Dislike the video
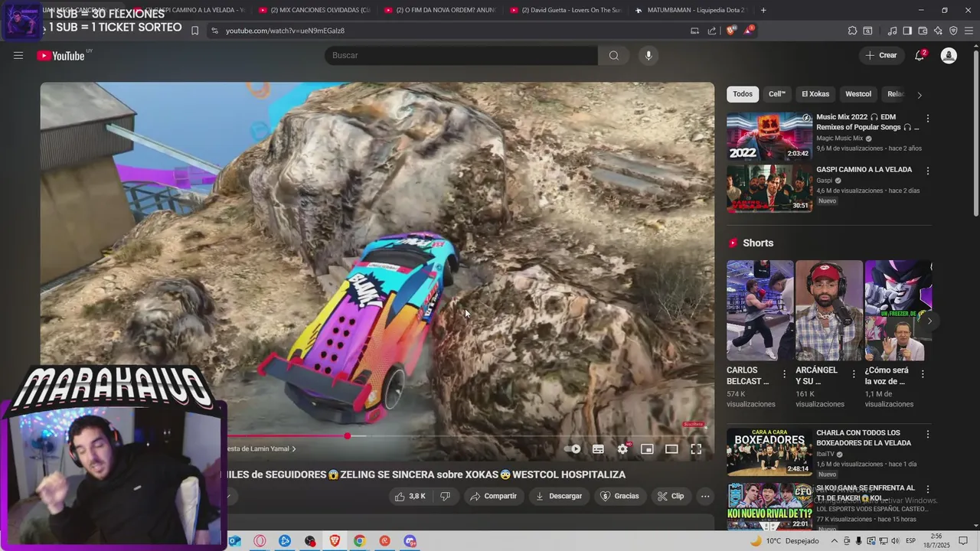The width and height of the screenshot is (980, 551). point(446,496)
